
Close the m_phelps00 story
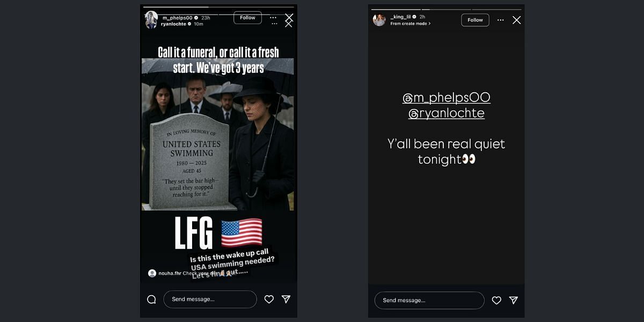click(x=289, y=18)
